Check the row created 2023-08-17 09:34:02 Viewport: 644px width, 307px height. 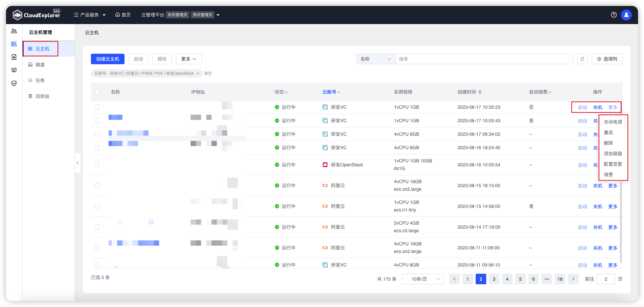(97, 134)
